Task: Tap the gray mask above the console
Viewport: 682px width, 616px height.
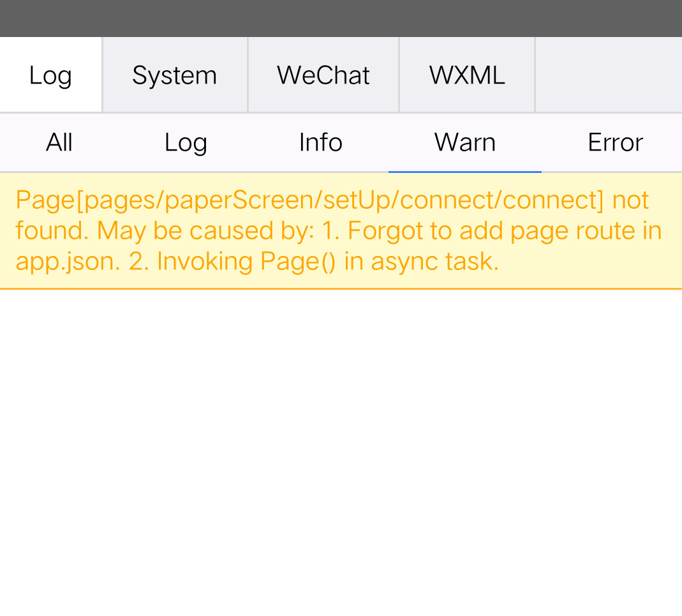Action: 341,18
